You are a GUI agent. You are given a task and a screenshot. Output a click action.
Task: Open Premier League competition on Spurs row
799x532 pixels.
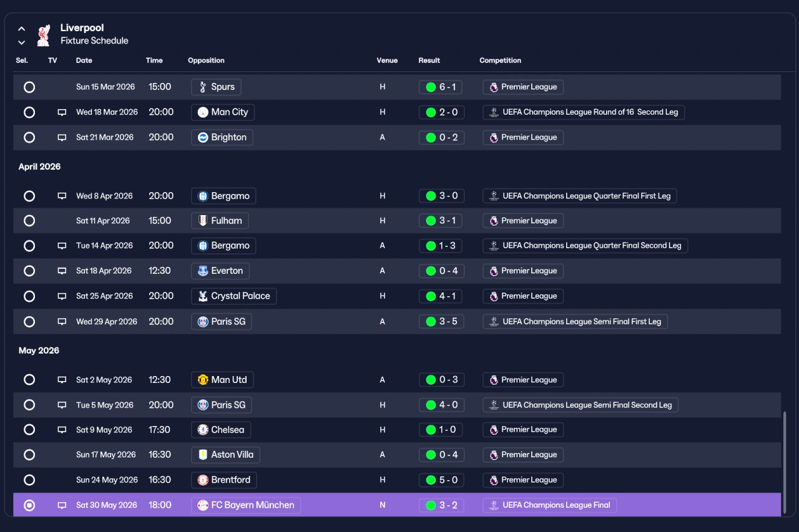pos(523,87)
